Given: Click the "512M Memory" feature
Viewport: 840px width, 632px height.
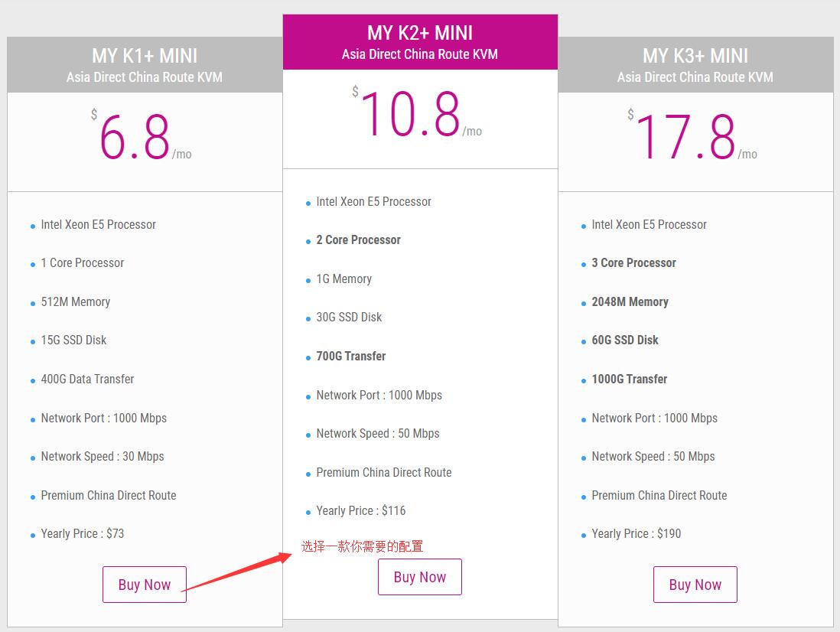Looking at the screenshot, I should [x=76, y=301].
